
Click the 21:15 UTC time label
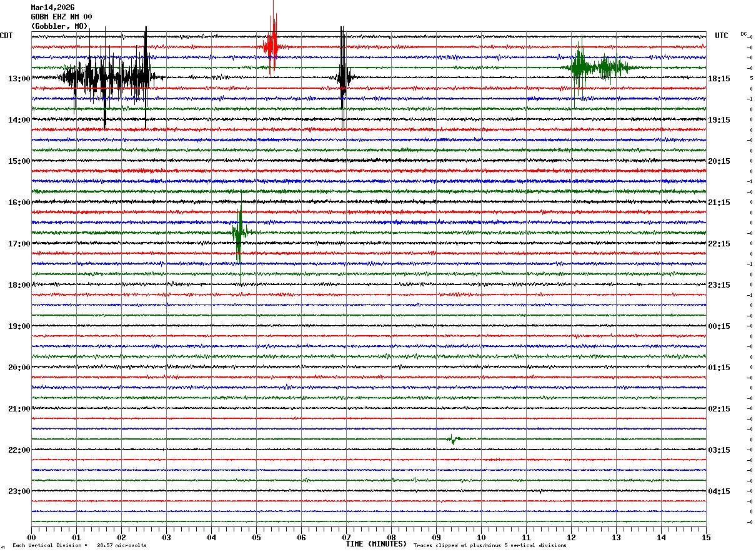tap(719, 202)
